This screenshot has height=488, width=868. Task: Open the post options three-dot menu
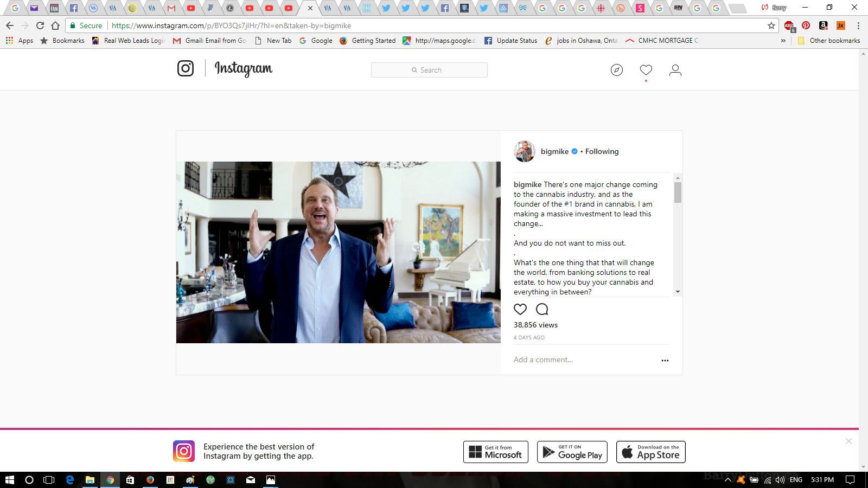(x=665, y=360)
